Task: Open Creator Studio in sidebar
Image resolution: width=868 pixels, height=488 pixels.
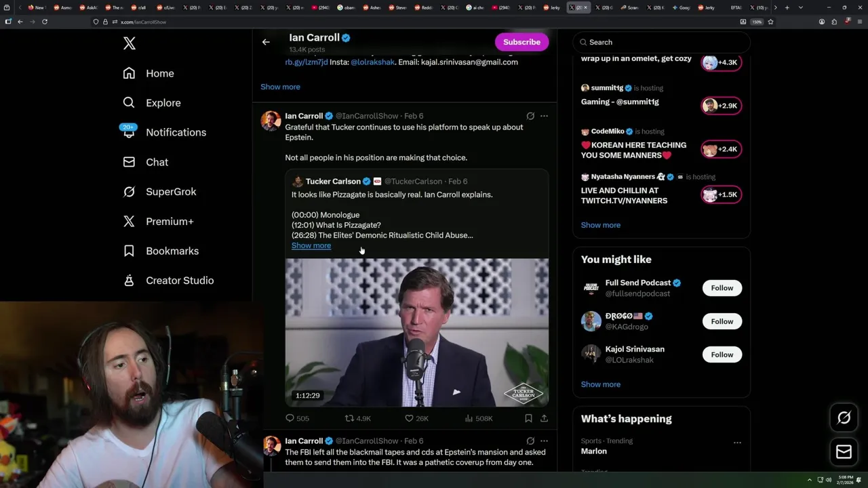Action: [168, 281]
